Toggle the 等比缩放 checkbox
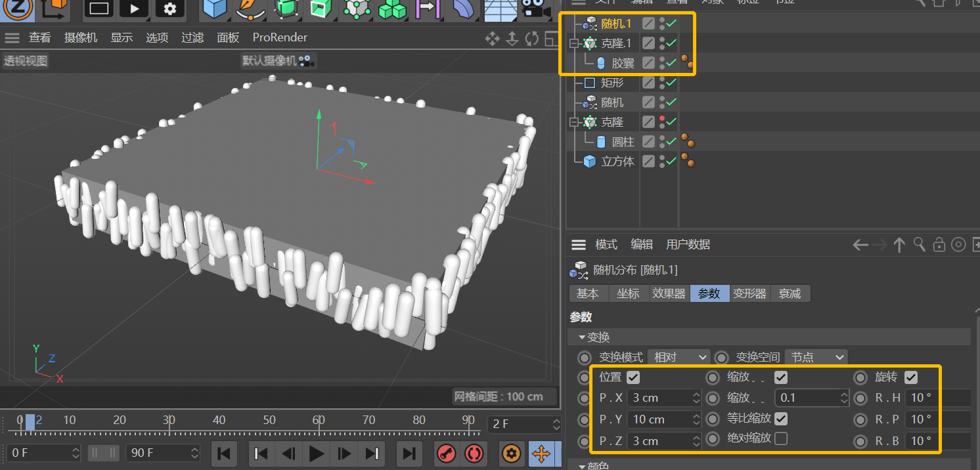 tap(781, 418)
